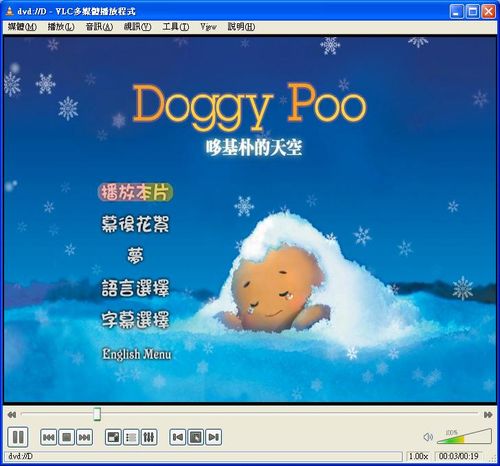
Task: Go to previous chapter/title button
Action: pyautogui.click(x=49, y=437)
